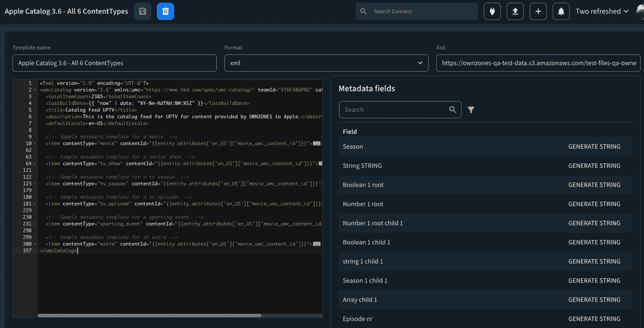This screenshot has height=328, width=644.
Task: Expand the folded tv_episode item at line 181
Action: click(x=34, y=204)
